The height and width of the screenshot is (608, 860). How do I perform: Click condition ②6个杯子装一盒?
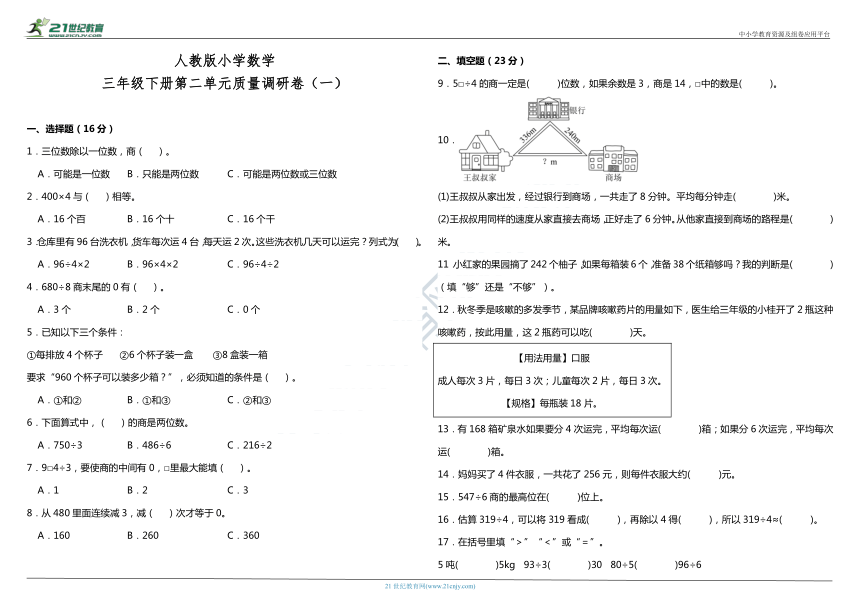156,355
